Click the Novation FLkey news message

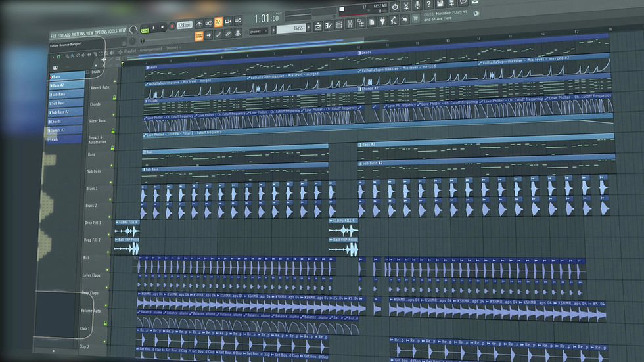(446, 16)
